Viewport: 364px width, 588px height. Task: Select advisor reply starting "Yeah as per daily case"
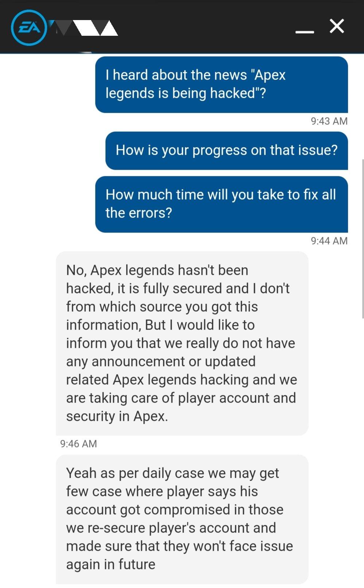coord(182,519)
